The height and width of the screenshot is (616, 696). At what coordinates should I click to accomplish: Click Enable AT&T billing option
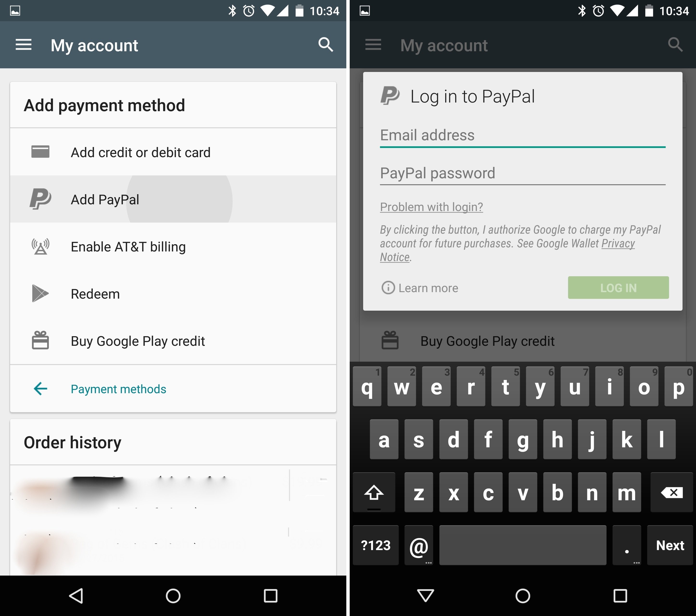(x=172, y=247)
